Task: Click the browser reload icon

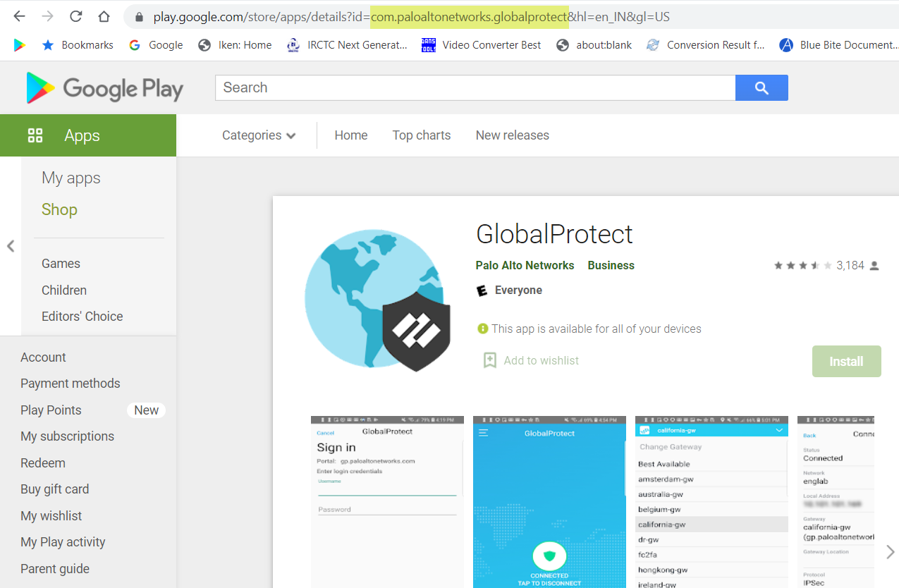Action: (x=75, y=16)
